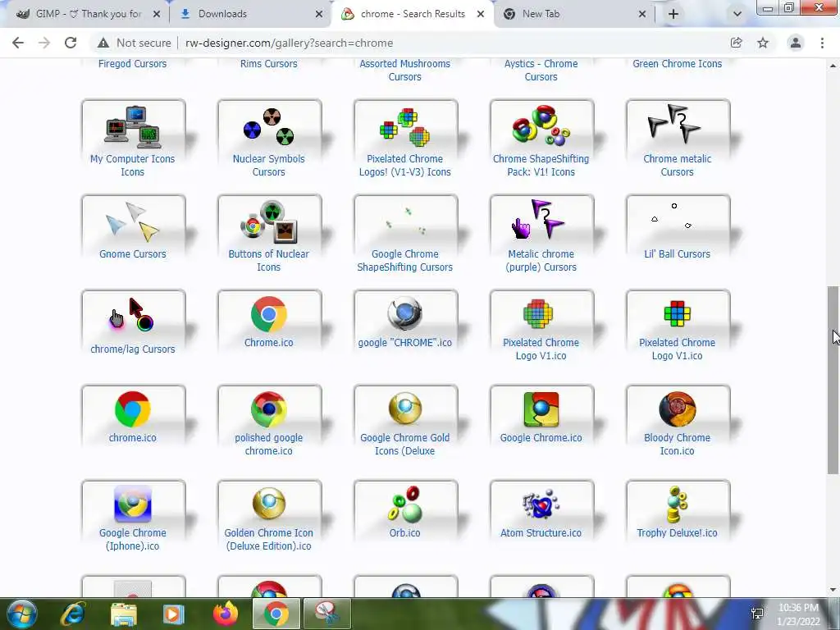Open the tab search dropdown
The height and width of the screenshot is (630, 840).
(737, 15)
